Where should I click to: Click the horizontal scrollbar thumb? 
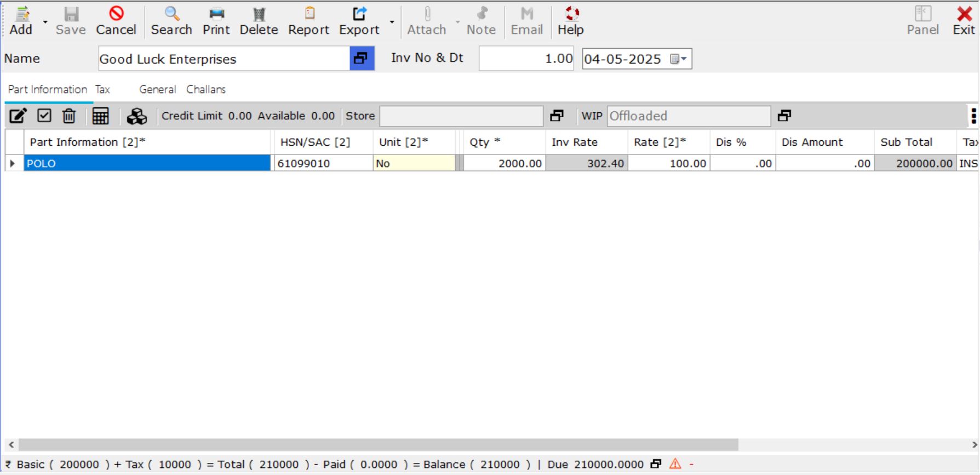(x=378, y=444)
